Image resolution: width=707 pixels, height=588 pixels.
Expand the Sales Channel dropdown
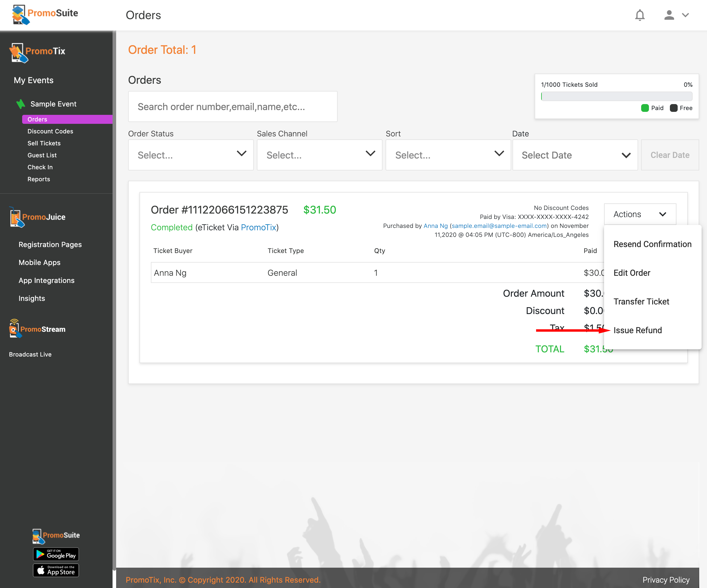coord(319,155)
